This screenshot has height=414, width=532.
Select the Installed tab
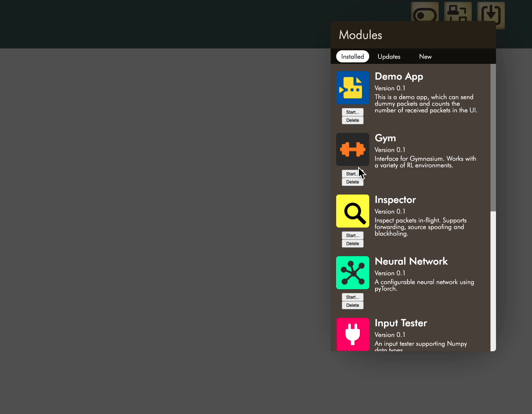click(x=352, y=57)
